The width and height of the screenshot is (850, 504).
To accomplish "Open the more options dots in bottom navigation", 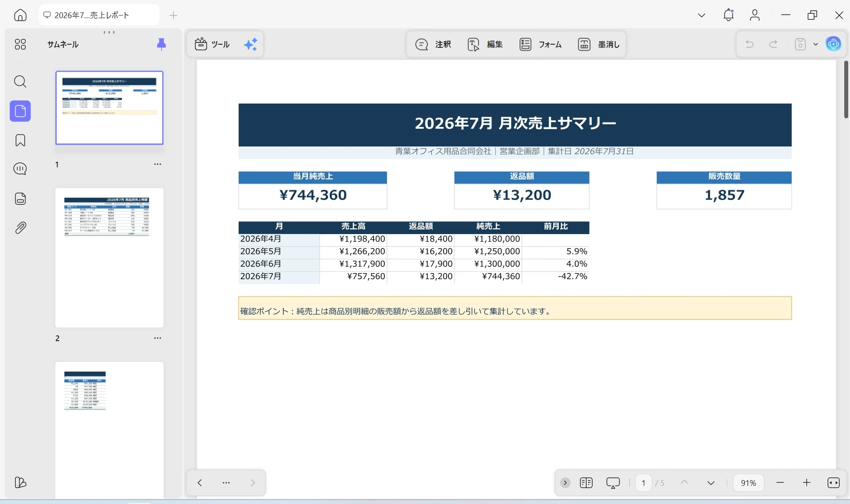I will (x=226, y=483).
